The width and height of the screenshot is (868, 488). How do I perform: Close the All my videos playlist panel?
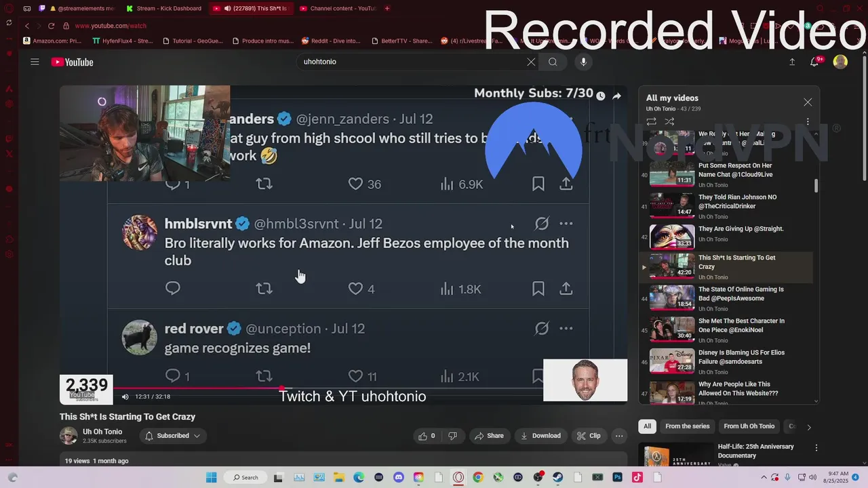pyautogui.click(x=808, y=102)
